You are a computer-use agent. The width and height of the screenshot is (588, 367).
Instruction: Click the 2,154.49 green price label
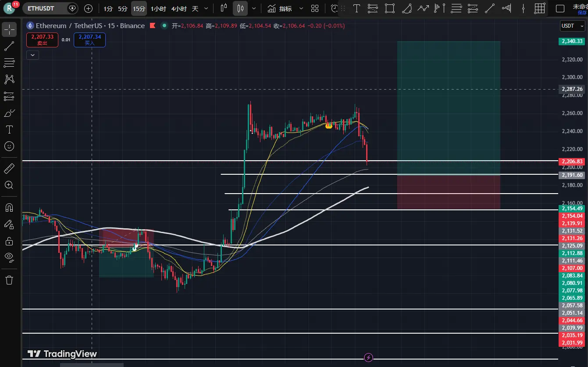pyautogui.click(x=572, y=209)
